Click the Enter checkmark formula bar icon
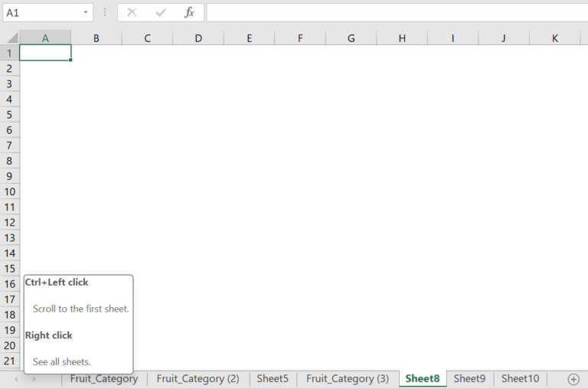588x389 pixels. coord(161,13)
